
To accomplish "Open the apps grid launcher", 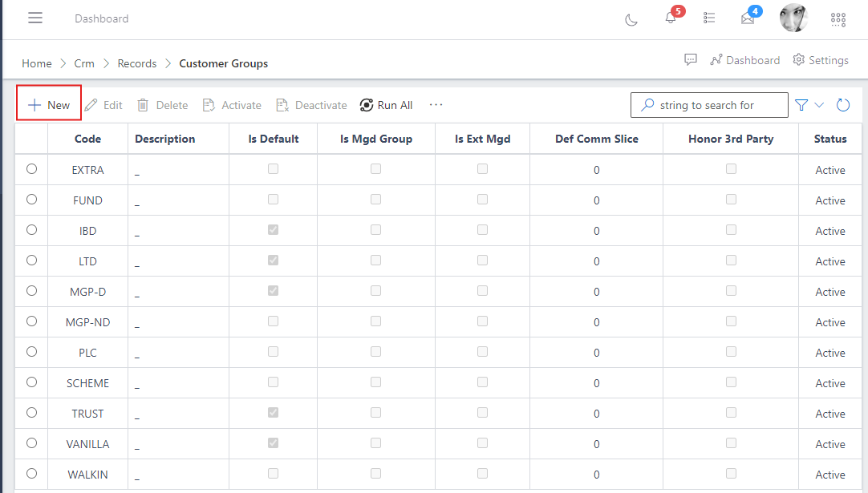I will [838, 19].
